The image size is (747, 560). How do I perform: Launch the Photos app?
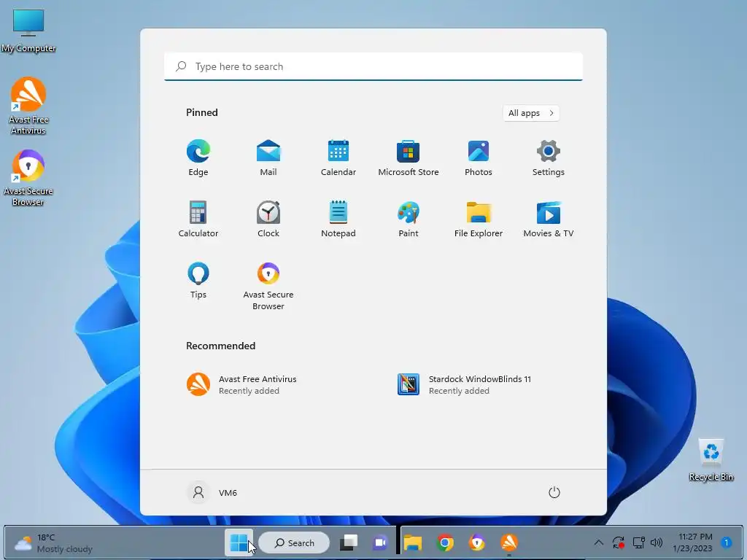pos(479,158)
